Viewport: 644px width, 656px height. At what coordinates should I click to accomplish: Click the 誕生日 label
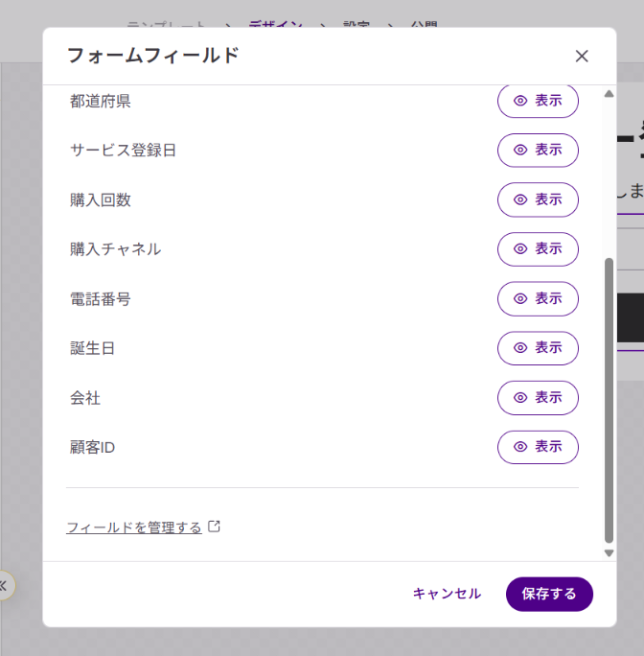(x=92, y=348)
